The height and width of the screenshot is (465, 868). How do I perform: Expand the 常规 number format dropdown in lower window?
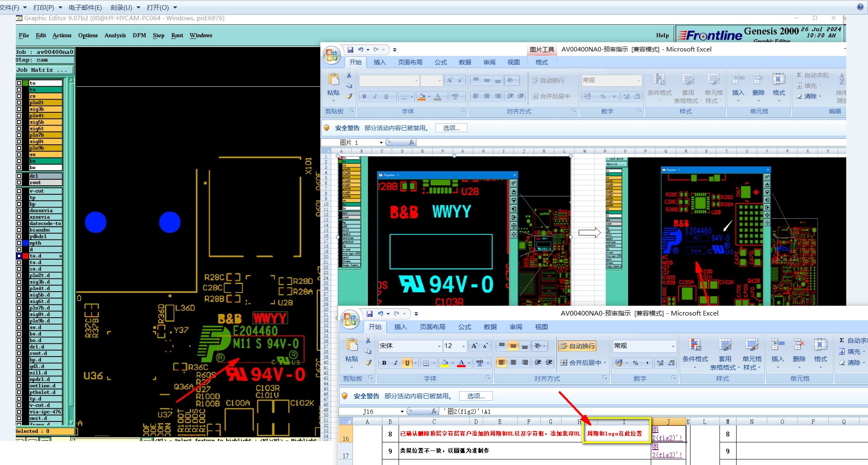tap(673, 346)
